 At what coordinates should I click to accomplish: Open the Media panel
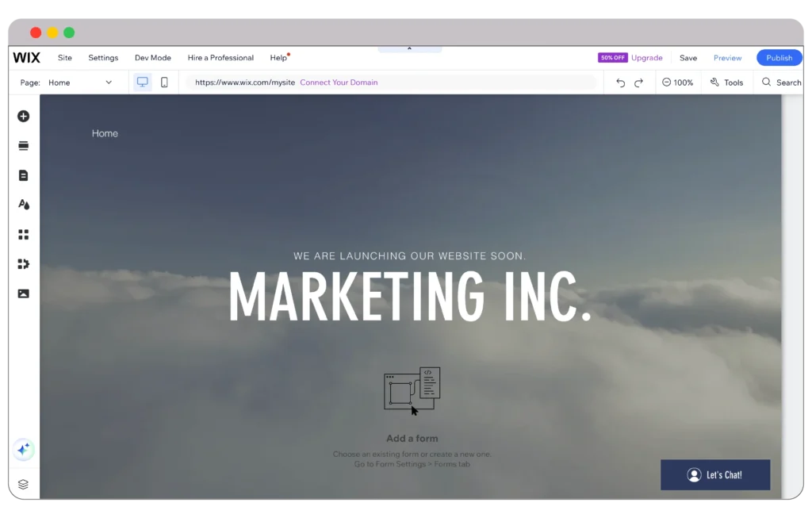point(23,294)
